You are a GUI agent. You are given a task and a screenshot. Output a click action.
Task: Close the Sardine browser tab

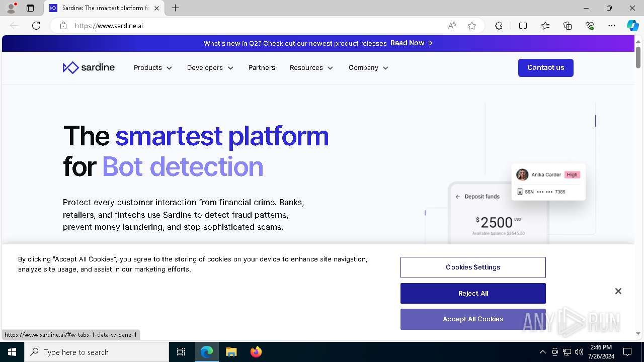(x=157, y=8)
